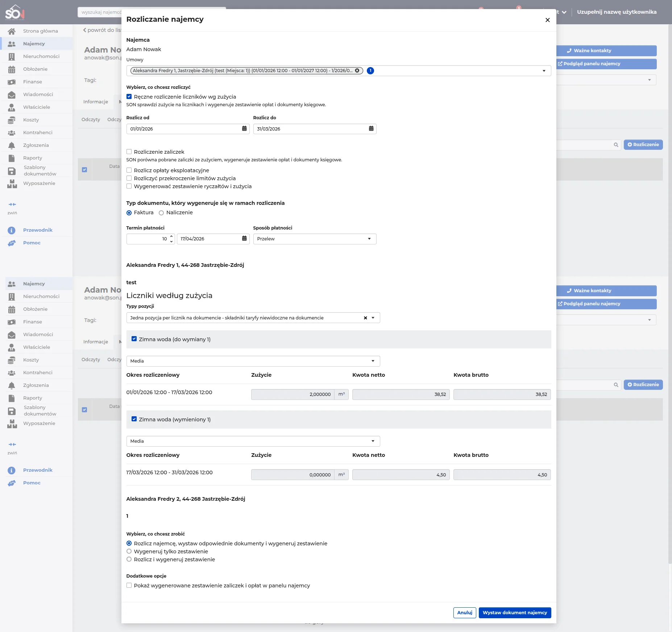Click the Finanse money icon in sidebar

click(12, 82)
